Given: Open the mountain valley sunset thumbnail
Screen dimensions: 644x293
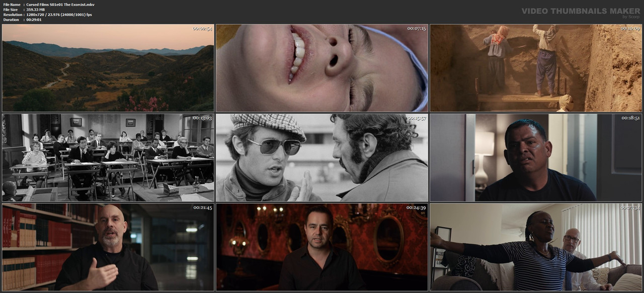Looking at the screenshot, I should coord(108,68).
